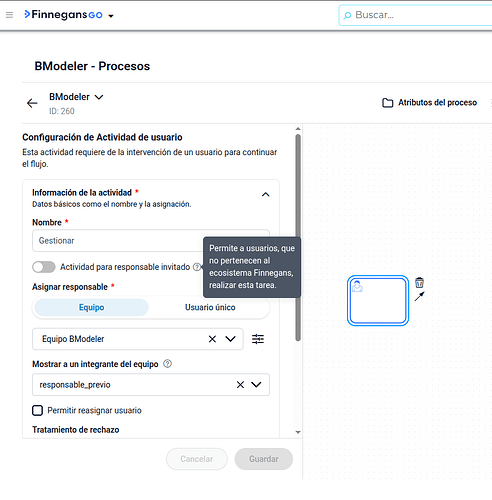This screenshot has width=492, height=500.
Task: Open the hamburger menu icon
Action: [9, 15]
